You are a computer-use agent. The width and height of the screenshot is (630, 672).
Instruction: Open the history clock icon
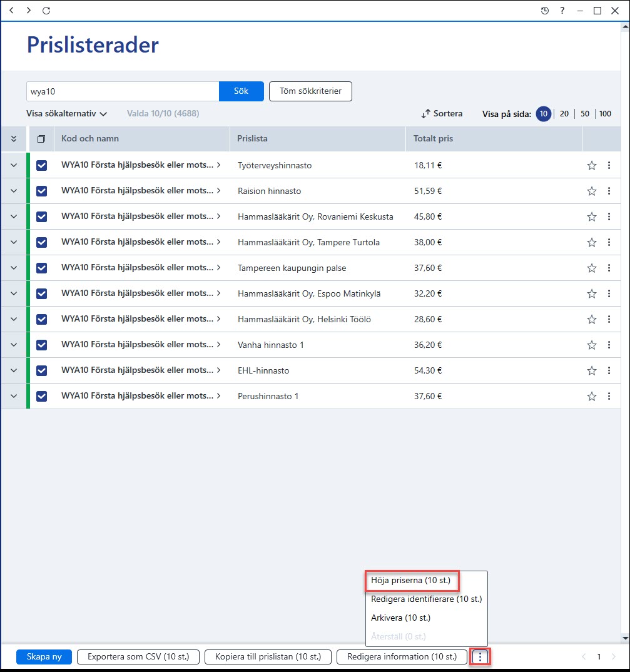coord(545,11)
